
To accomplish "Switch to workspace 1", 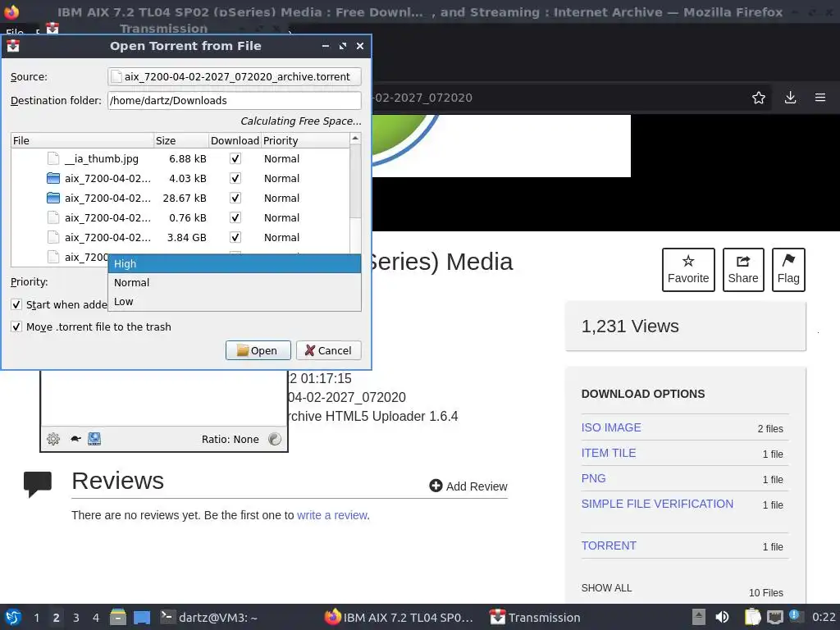I will [36, 618].
